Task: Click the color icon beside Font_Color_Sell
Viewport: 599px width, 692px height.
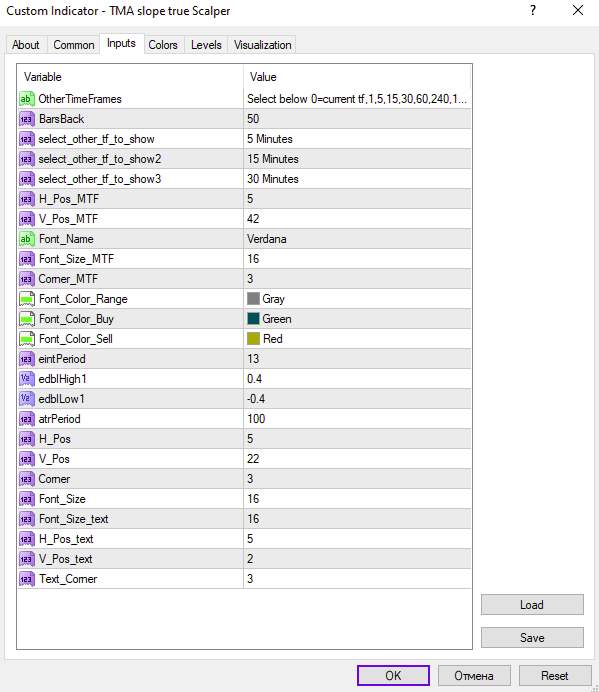Action: point(26,339)
